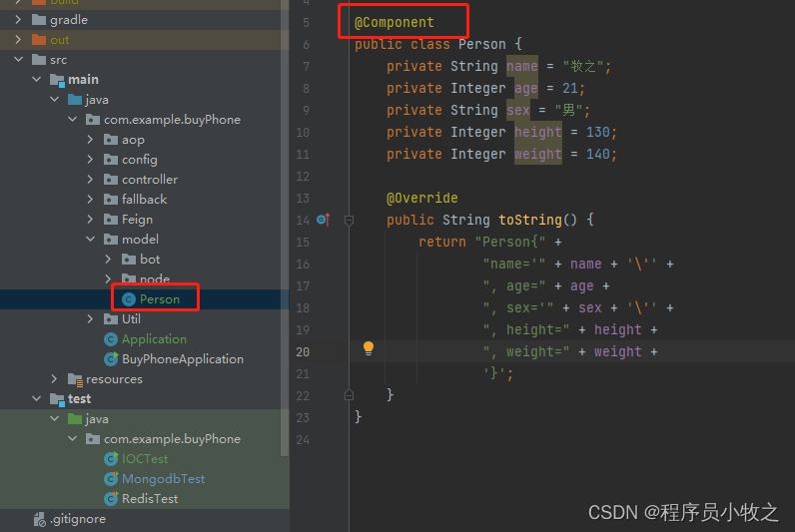795x532 pixels.
Task: Expand the gradle folder chevron
Action: coord(18,19)
